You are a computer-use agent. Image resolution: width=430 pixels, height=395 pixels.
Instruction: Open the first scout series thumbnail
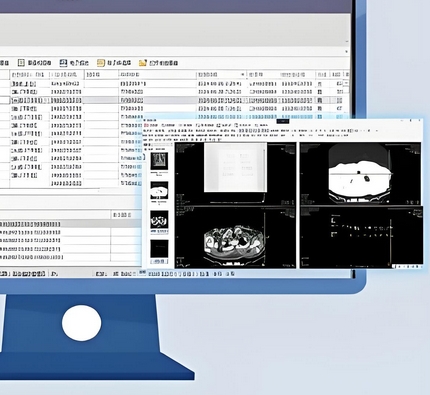[x=159, y=161]
